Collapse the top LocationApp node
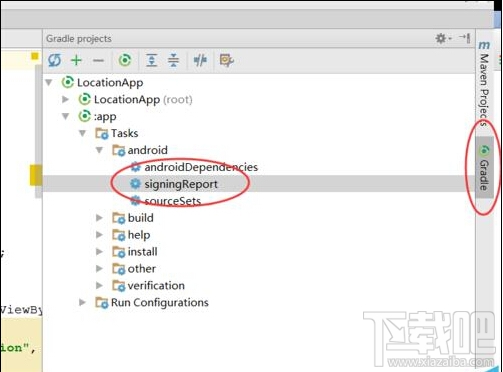 [49, 82]
